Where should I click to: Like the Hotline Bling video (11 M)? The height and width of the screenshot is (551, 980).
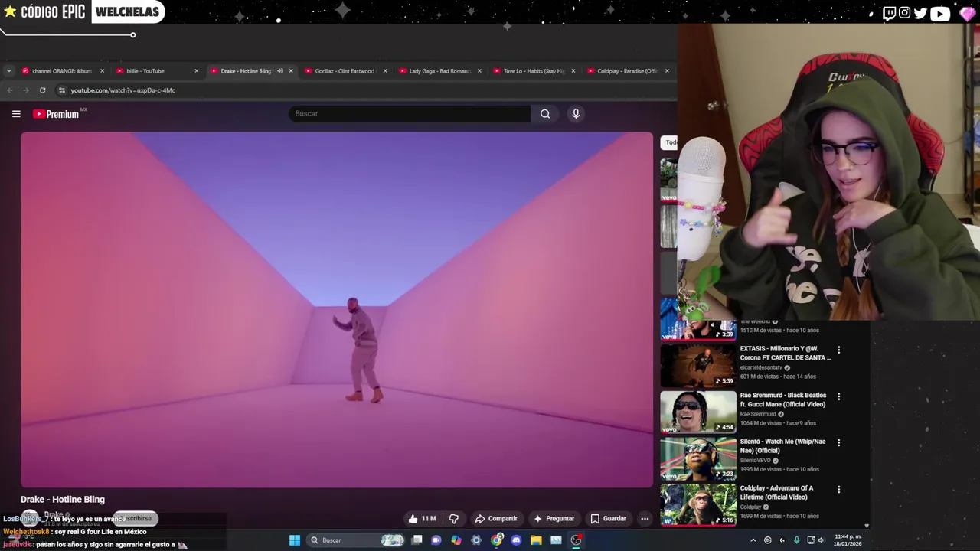pyautogui.click(x=422, y=519)
